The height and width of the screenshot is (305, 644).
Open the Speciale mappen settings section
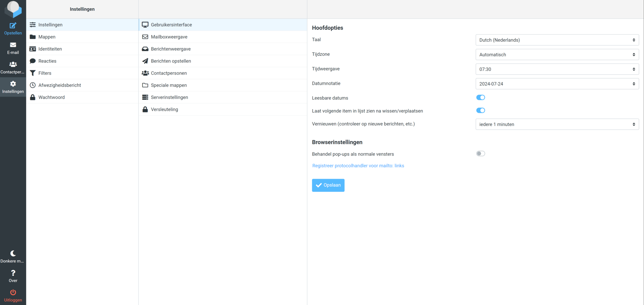223,85
